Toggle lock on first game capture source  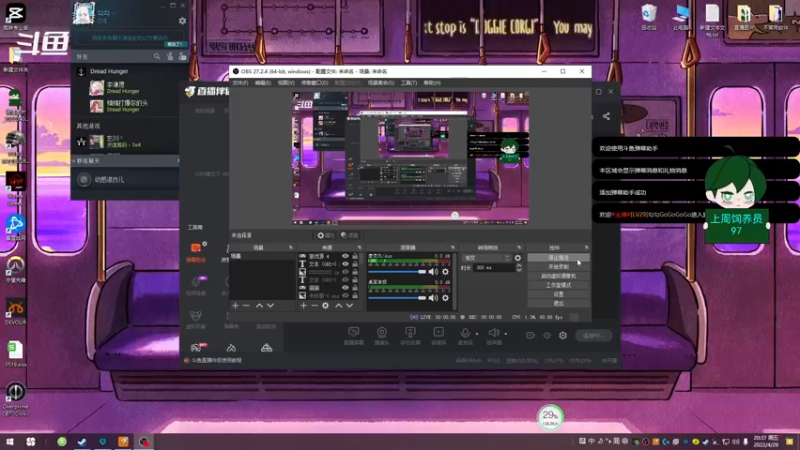tap(355, 256)
